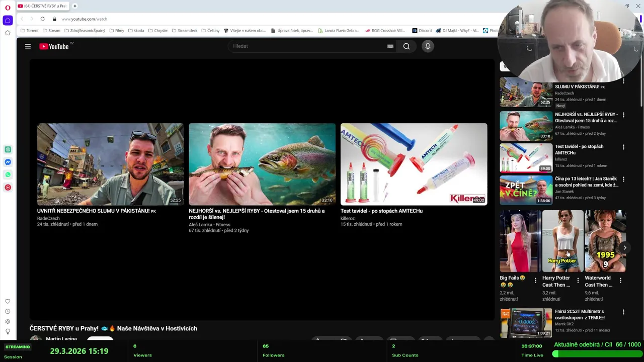644x362 pixels.
Task: Start voice search with microphone
Action: click(x=428, y=46)
